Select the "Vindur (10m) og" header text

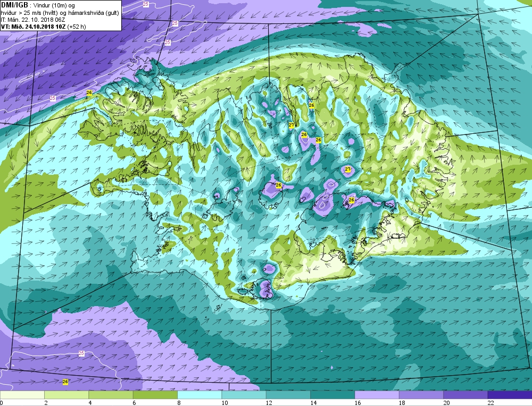55,6
